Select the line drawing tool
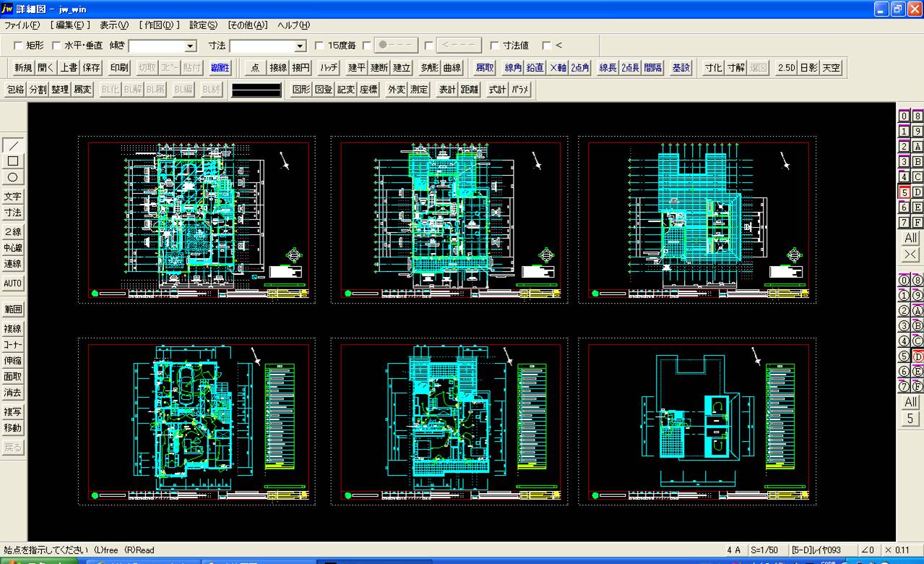924x564 pixels. 13,145
